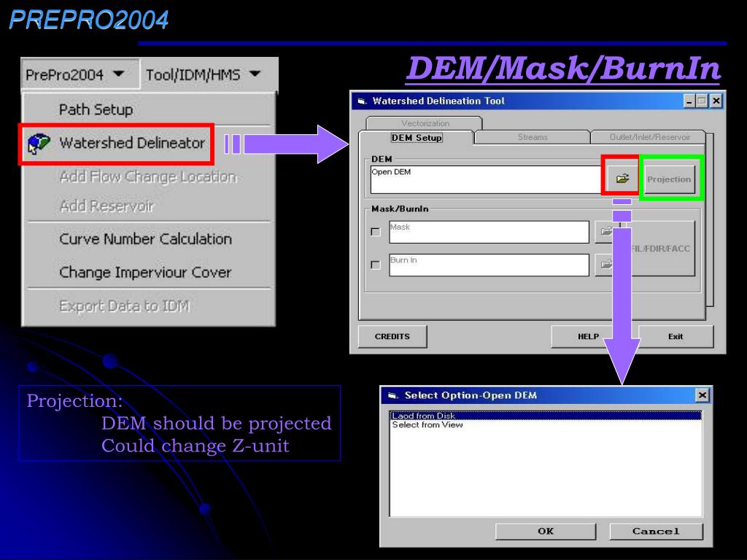Select 'Laod from Disk' list option

click(x=546, y=416)
